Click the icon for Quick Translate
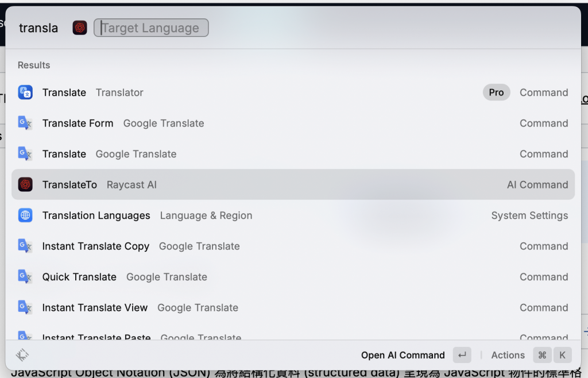This screenshot has height=378, width=588. [x=25, y=277]
